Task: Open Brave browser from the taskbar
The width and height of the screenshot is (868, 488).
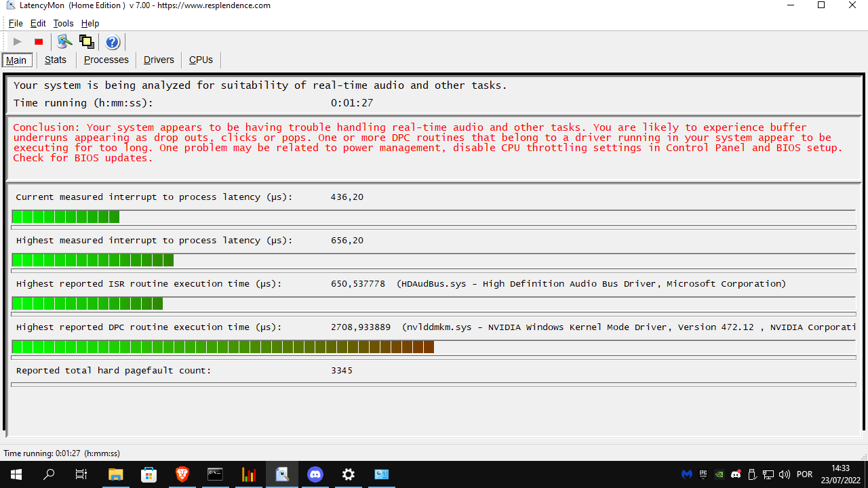Action: click(182, 474)
